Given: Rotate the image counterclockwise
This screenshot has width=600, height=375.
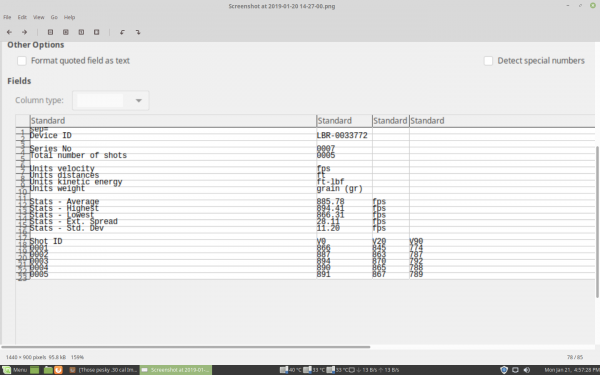Looking at the screenshot, I should click(x=122, y=32).
